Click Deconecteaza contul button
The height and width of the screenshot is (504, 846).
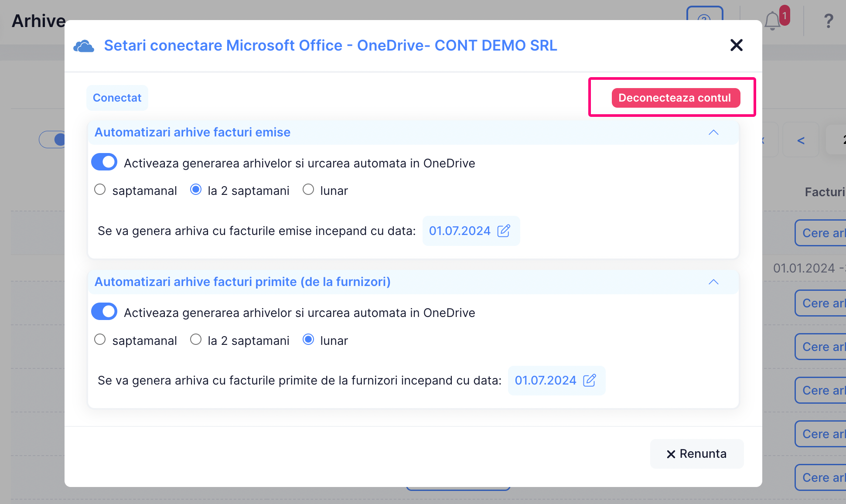click(x=675, y=98)
